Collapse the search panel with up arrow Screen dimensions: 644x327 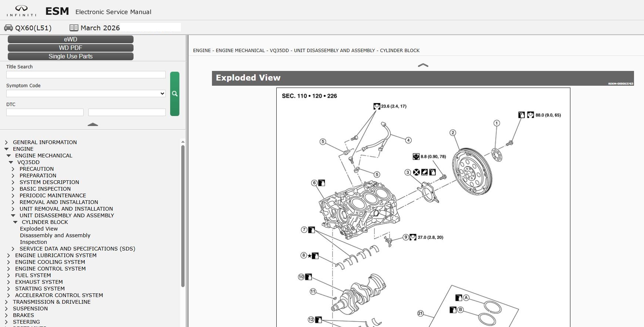click(x=93, y=125)
